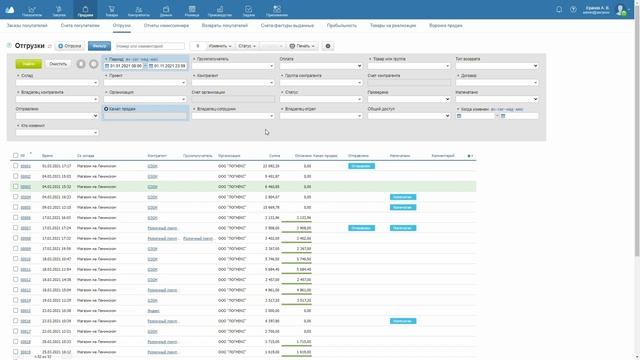Screen dimensions: 640x360
Task: Check the box for shipment 00007
Action: (16, 228)
